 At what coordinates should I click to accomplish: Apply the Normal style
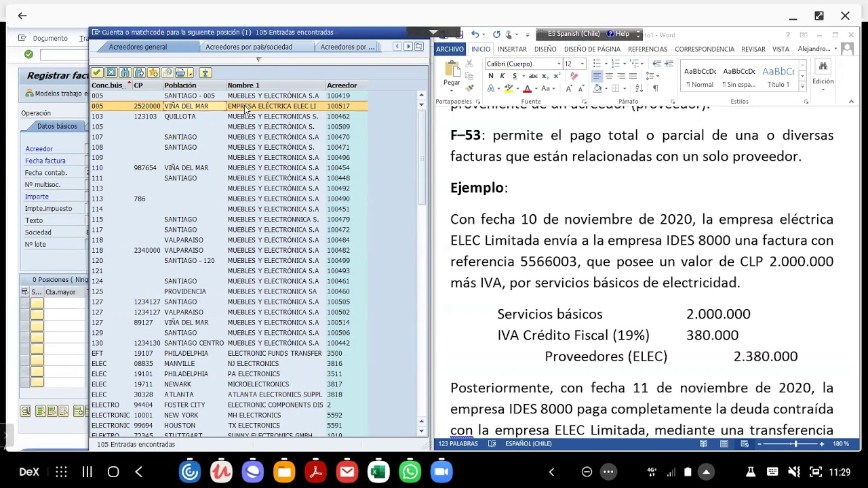coord(700,77)
